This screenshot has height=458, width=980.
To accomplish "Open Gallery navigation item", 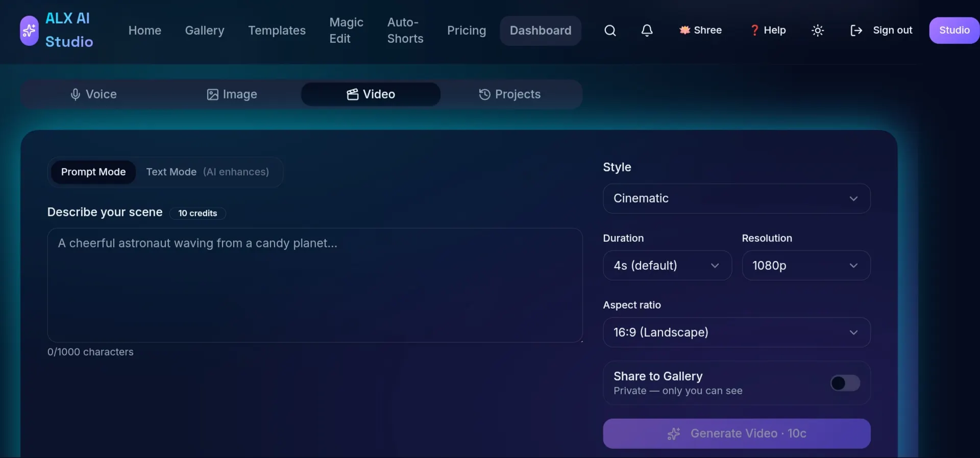I will pyautogui.click(x=205, y=31).
